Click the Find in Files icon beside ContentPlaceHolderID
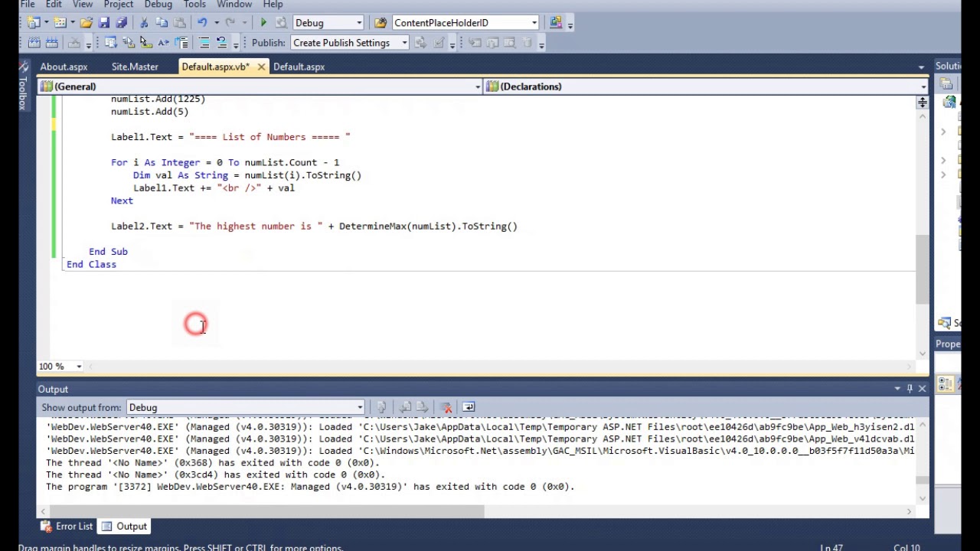Image resolution: width=980 pixels, height=551 pixels. [x=381, y=22]
